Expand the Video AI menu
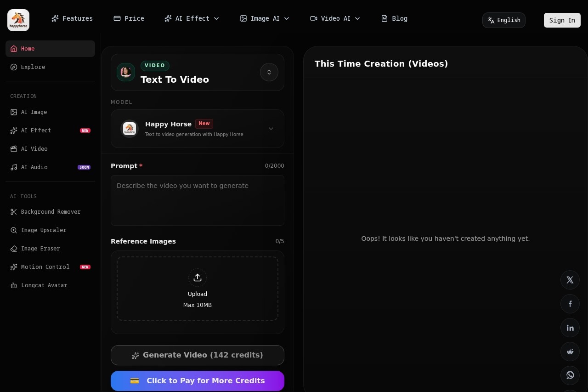The height and width of the screenshot is (392, 588). [x=335, y=18]
